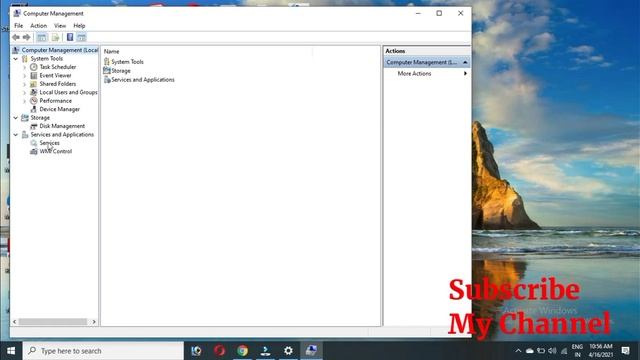Click the blue Help toolbar icon
640x360 pixels.
70,38
